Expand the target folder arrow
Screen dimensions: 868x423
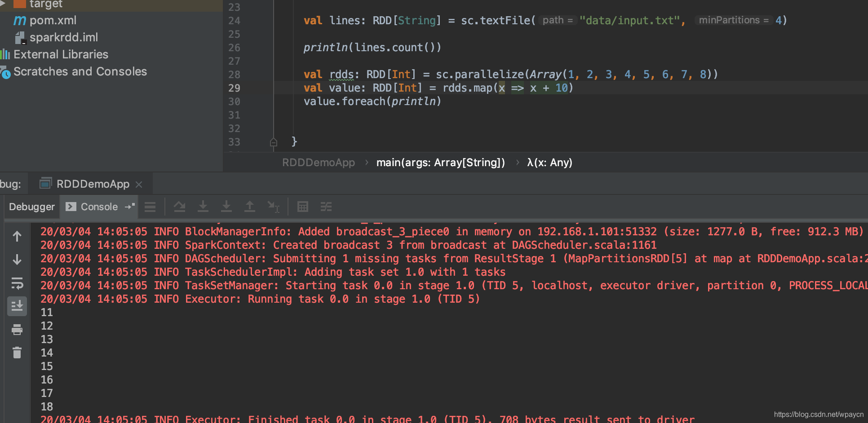(x=3, y=4)
